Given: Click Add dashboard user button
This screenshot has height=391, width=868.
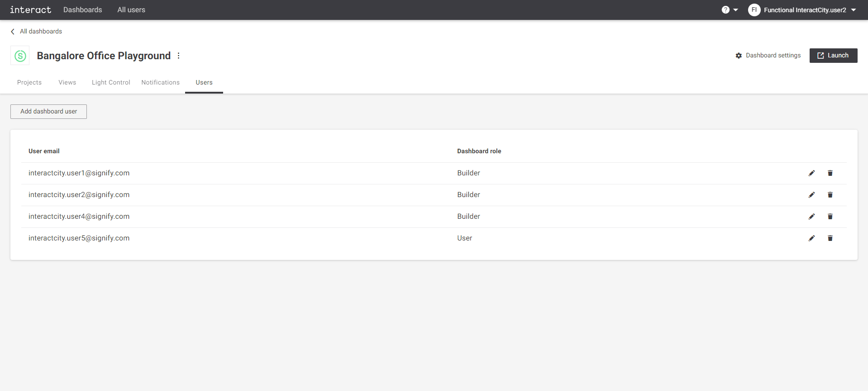Looking at the screenshot, I should (48, 112).
